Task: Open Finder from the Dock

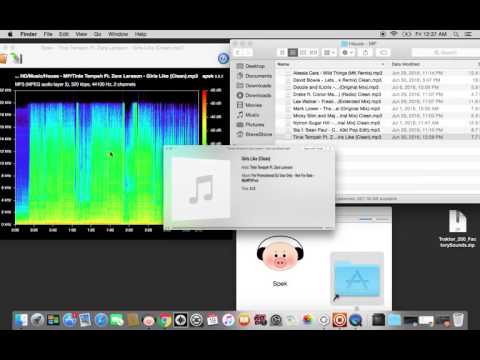Action: click(21, 320)
